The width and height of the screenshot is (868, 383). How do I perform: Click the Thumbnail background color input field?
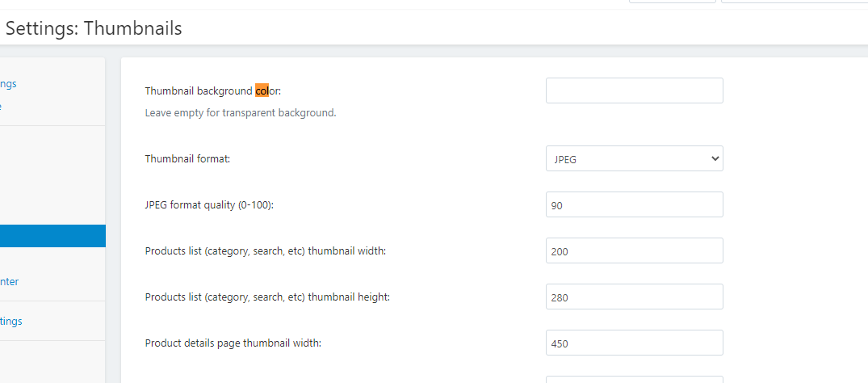[x=635, y=90]
